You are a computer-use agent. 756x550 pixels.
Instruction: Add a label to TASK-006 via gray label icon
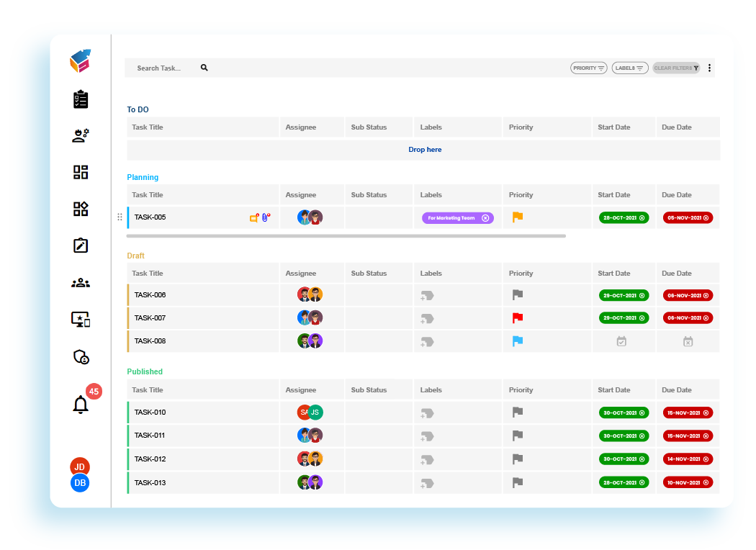coord(426,295)
